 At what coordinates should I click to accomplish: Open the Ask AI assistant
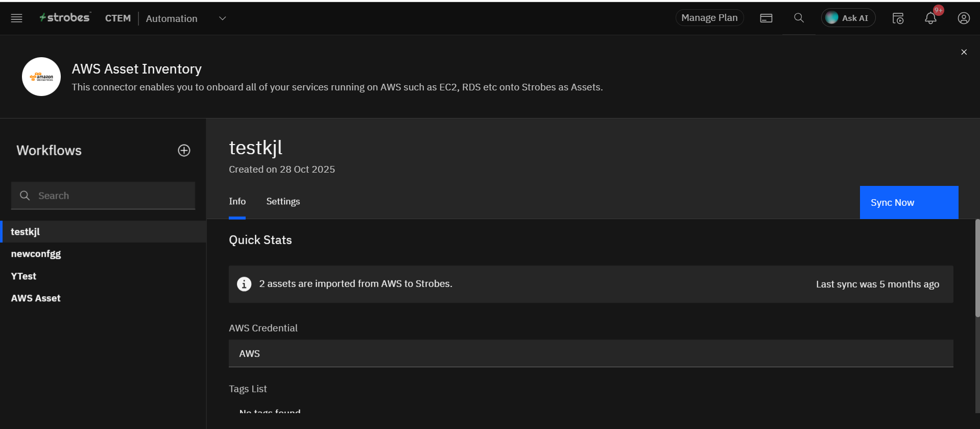click(848, 18)
